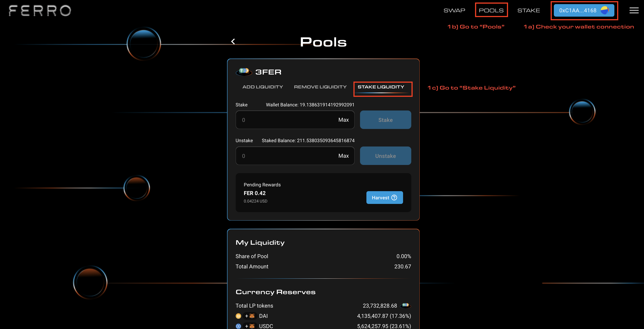Screen dimensions: 644x329
Task: Open the hamburger menu
Action: tap(634, 10)
